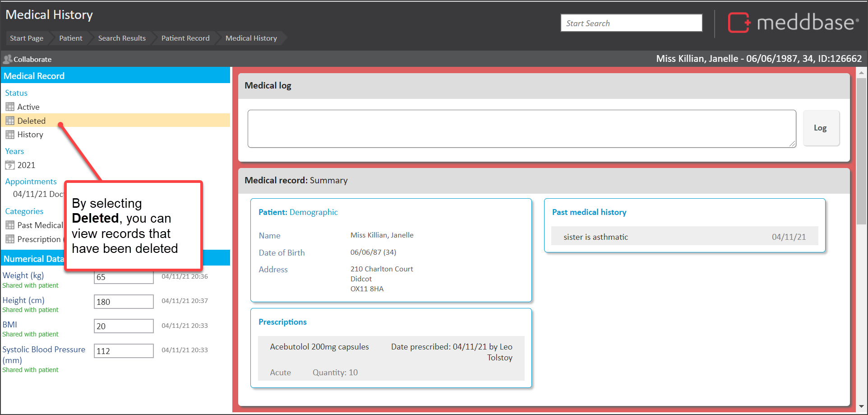868x415 pixels.
Task: Open the Start Page breadcrumb
Action: click(27, 38)
